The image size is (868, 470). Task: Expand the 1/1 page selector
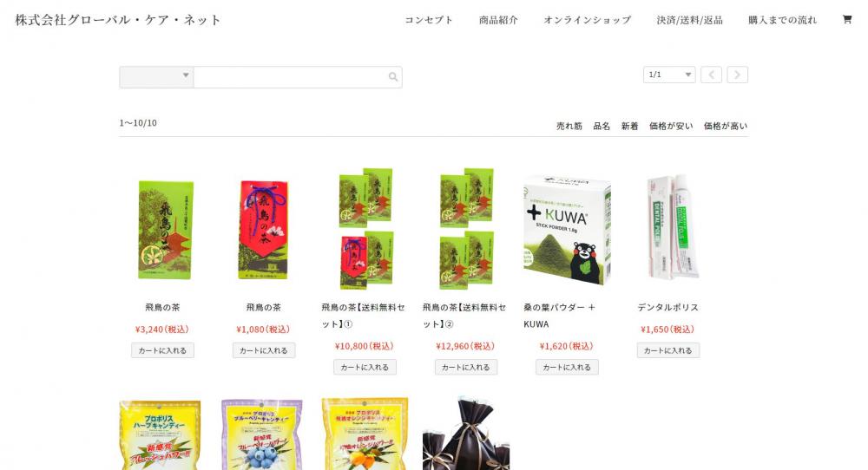click(x=668, y=75)
